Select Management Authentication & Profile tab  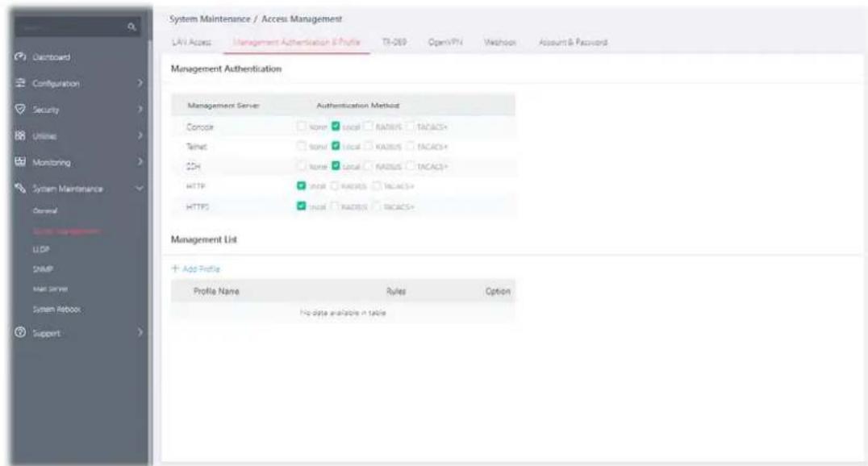click(x=296, y=42)
